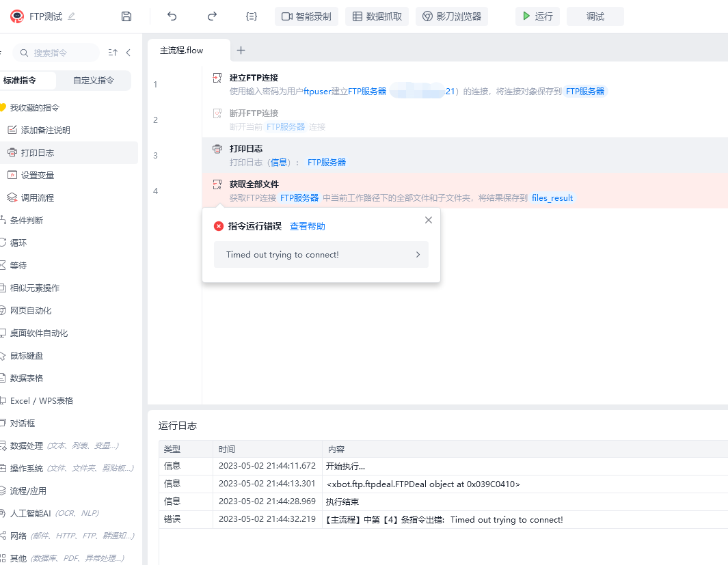Click the 打印日志 step printer icon
Image resolution: width=728 pixels, height=565 pixels.
click(217, 149)
